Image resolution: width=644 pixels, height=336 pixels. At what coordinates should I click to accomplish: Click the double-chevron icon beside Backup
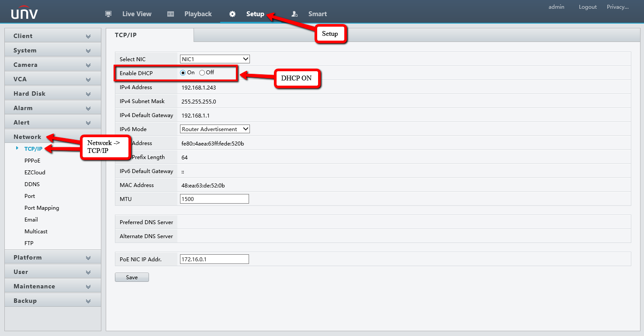tap(88, 301)
